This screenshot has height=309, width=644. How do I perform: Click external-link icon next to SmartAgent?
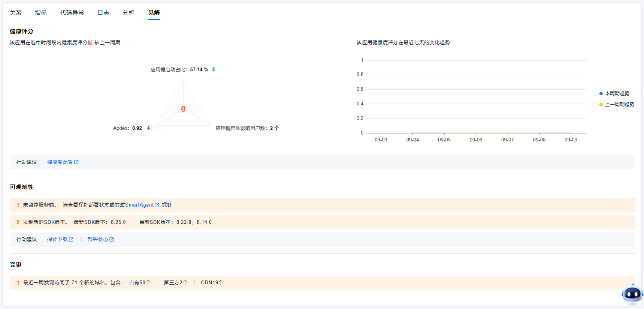157,205
